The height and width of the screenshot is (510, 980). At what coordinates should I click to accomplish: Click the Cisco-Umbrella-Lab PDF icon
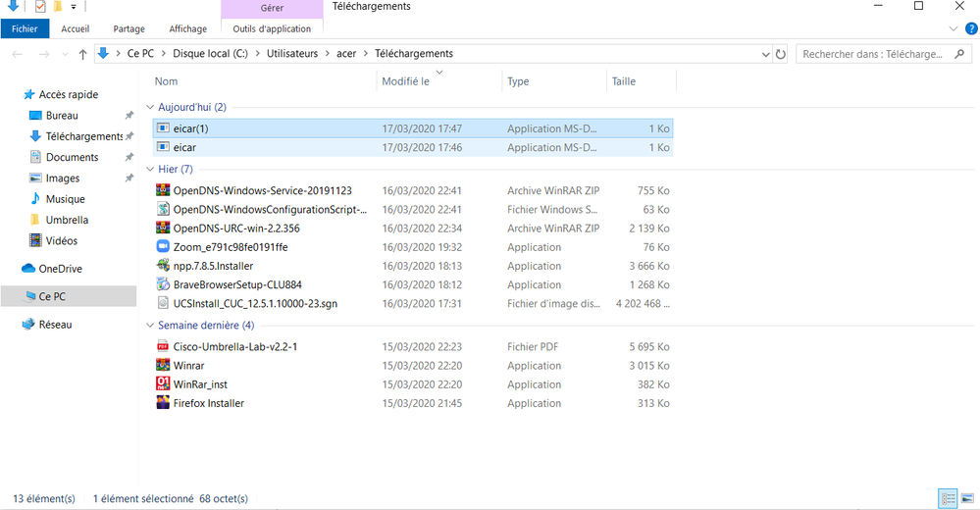tap(163, 346)
